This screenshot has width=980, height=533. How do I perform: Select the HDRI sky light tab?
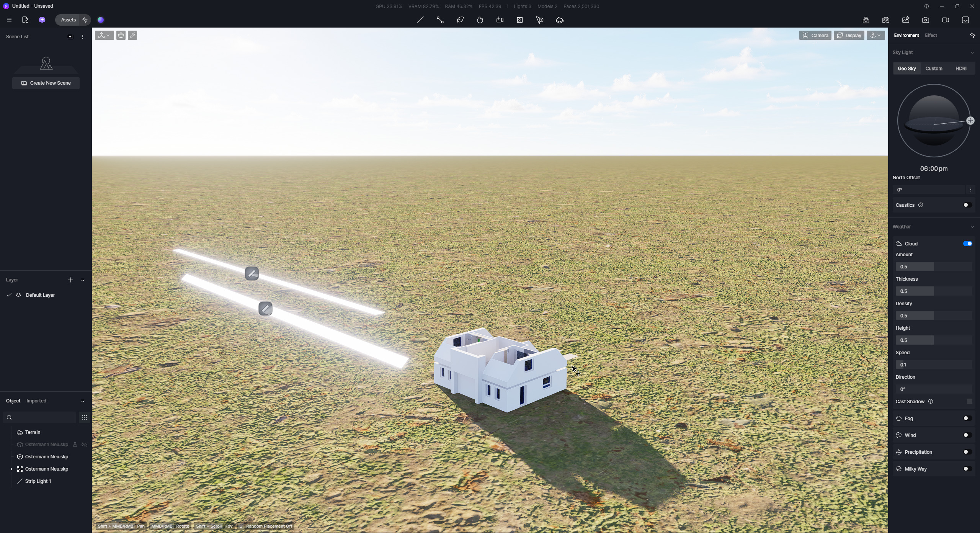click(961, 69)
